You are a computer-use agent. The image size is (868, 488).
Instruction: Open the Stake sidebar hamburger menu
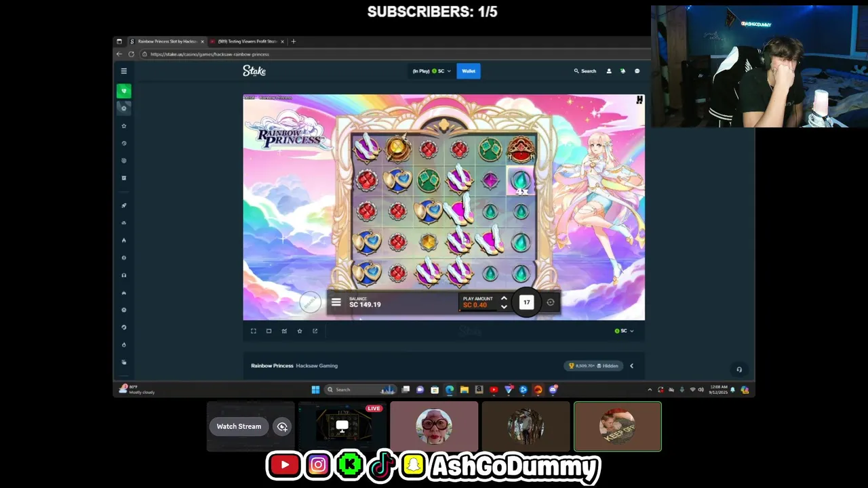tap(123, 70)
